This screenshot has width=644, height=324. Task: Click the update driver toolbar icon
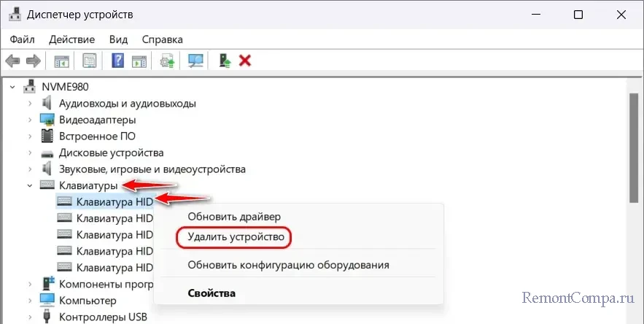[x=168, y=61]
